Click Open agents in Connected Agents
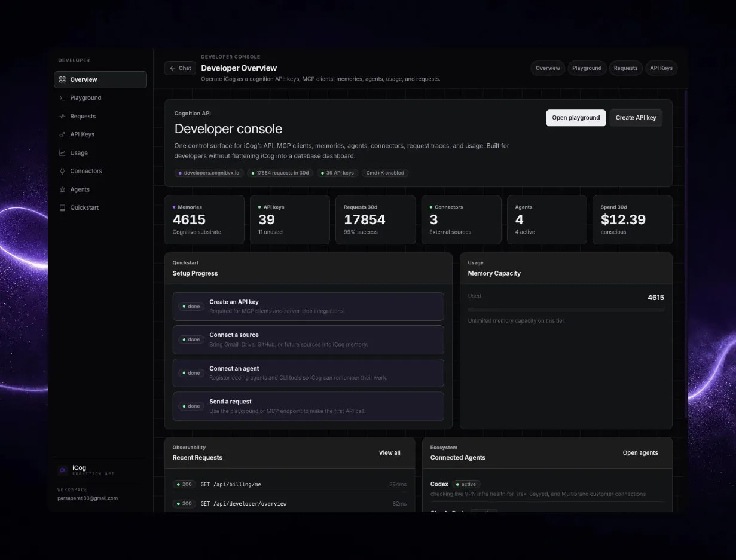 point(640,453)
